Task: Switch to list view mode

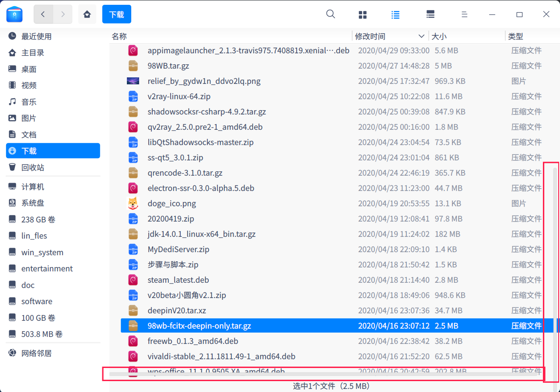Action: pyautogui.click(x=395, y=14)
